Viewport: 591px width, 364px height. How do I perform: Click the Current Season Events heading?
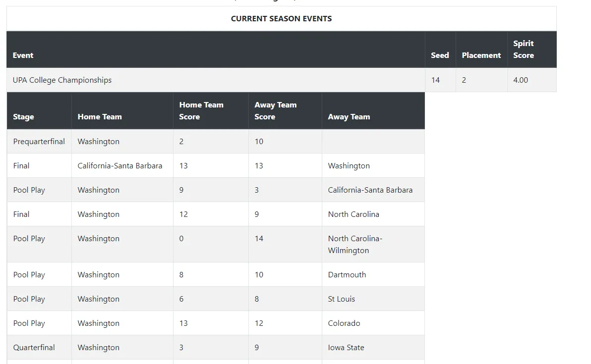pyautogui.click(x=281, y=19)
